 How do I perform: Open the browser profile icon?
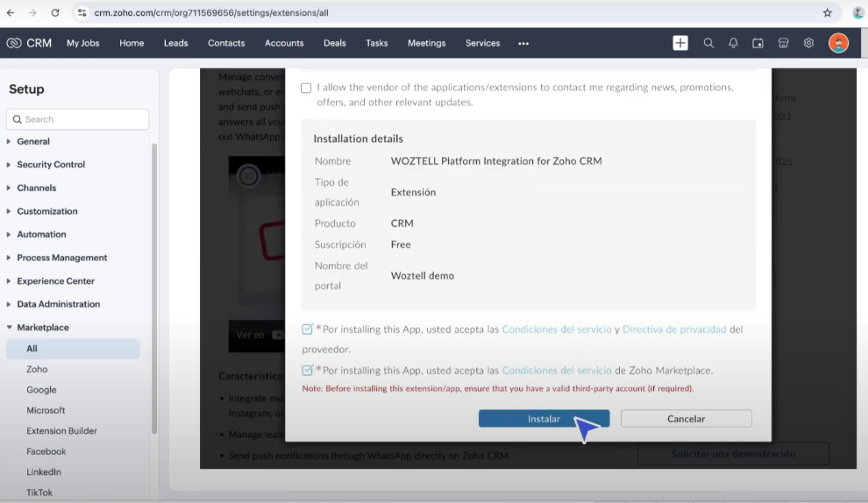(x=858, y=13)
